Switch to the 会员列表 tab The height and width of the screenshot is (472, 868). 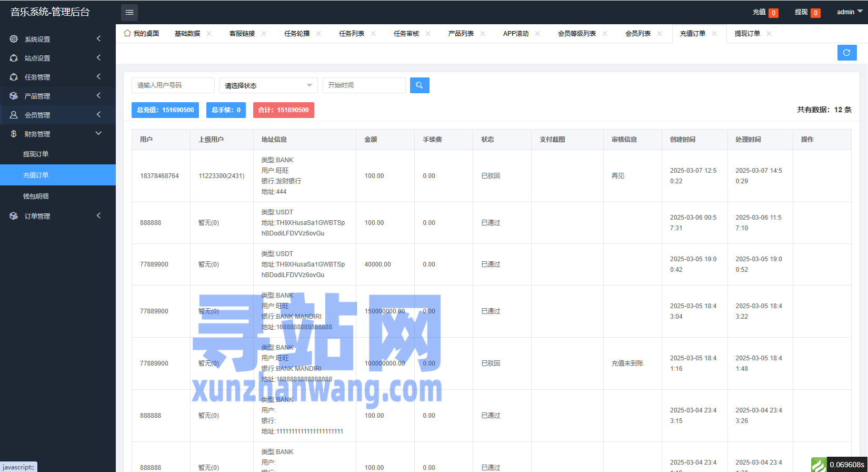[638, 33]
